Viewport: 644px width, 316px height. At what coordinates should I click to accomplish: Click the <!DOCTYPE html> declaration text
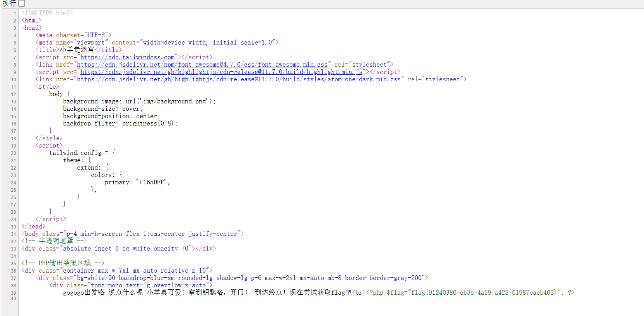click(x=47, y=13)
